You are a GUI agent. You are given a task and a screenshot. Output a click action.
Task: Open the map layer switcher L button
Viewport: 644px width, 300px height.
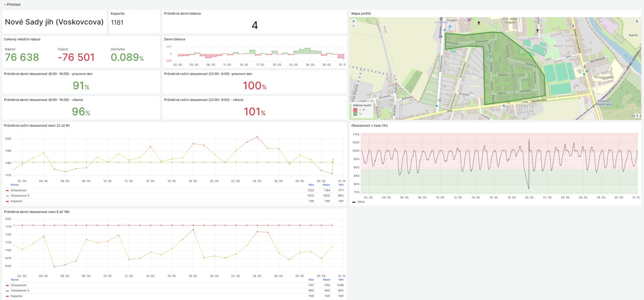(637, 21)
